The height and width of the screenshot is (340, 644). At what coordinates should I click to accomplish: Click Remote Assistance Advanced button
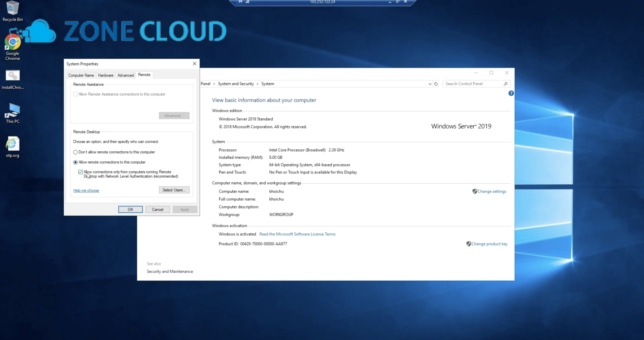174,116
